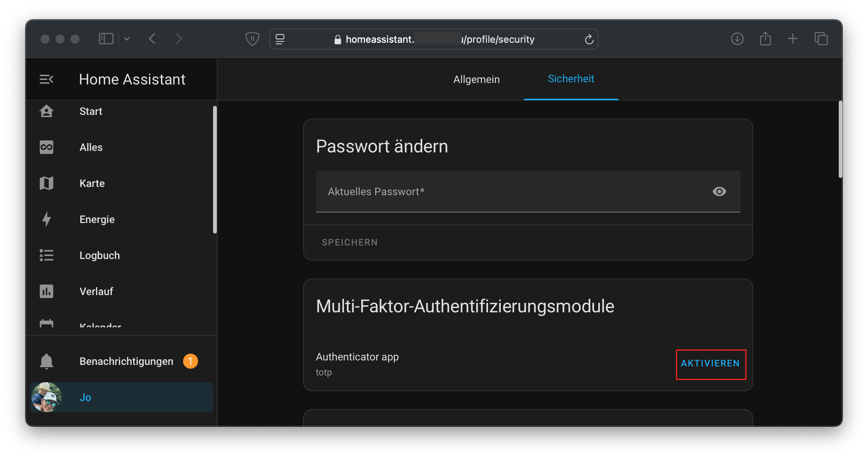Image resolution: width=868 pixels, height=458 pixels.
Task: Click the SPEICHERN (Save) button
Action: click(x=350, y=242)
